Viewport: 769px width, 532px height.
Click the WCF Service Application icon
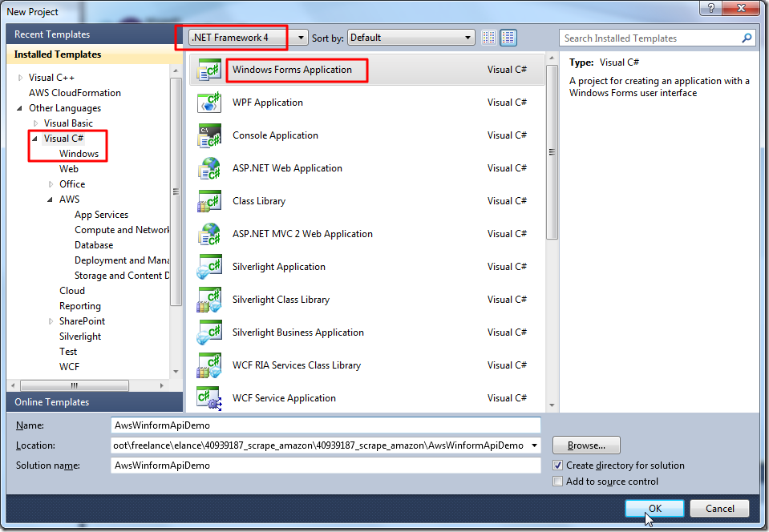(x=209, y=398)
